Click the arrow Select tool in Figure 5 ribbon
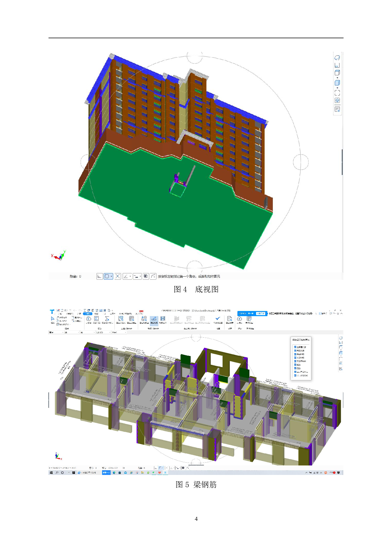 pyautogui.click(x=52, y=318)
